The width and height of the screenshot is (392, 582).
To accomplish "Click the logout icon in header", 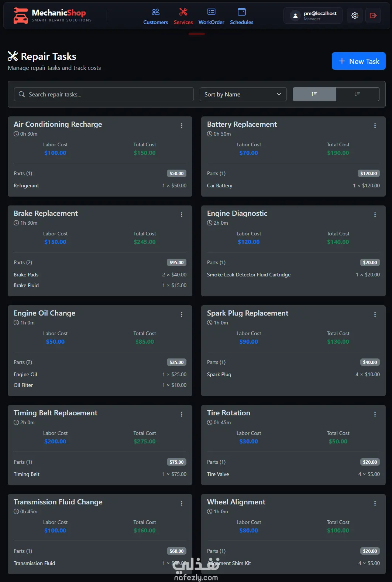I will 373,16.
